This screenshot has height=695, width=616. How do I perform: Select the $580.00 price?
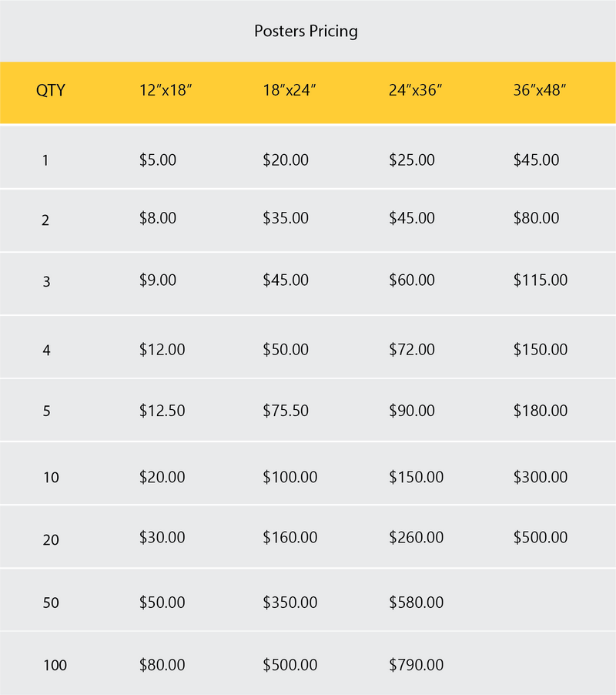416,603
